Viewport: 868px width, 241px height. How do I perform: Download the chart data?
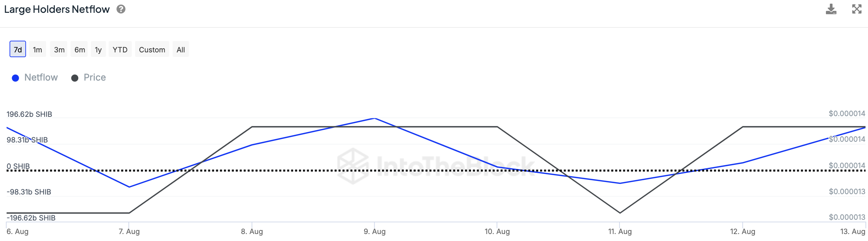(x=831, y=9)
